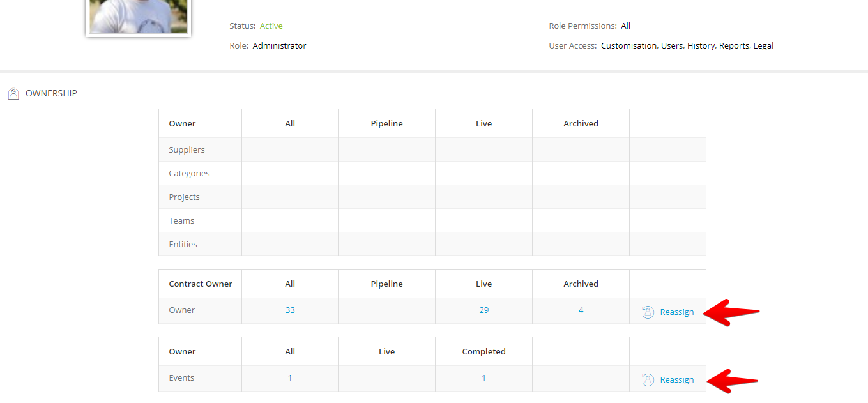Click the Active status value
The height and width of the screenshot is (403, 868).
[x=271, y=26]
